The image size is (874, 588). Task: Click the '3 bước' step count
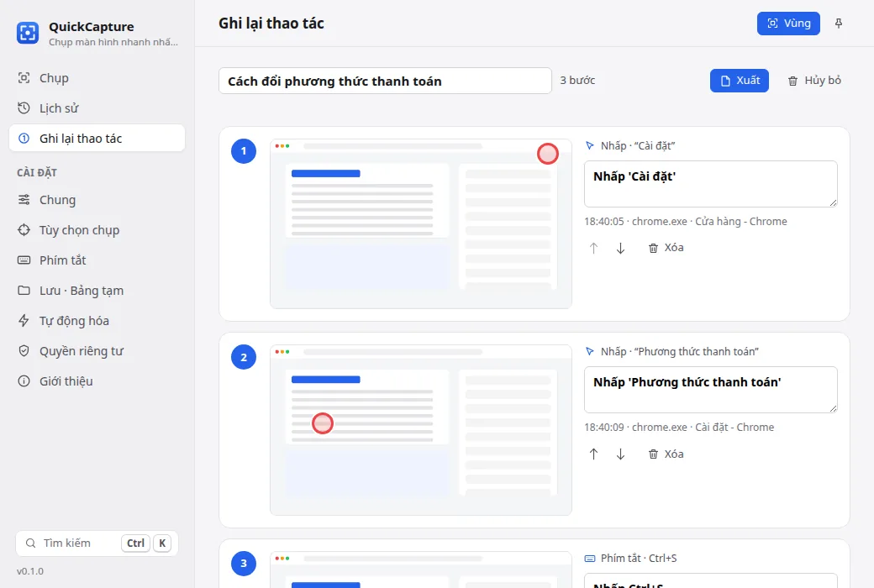tap(577, 81)
